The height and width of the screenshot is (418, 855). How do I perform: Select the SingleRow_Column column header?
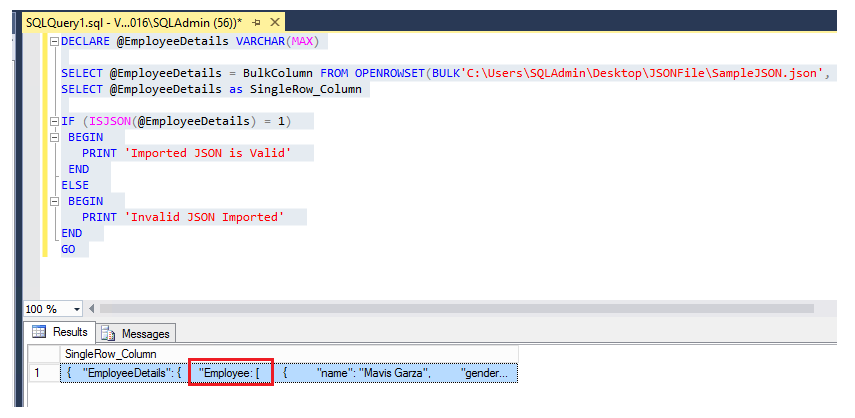click(288, 354)
